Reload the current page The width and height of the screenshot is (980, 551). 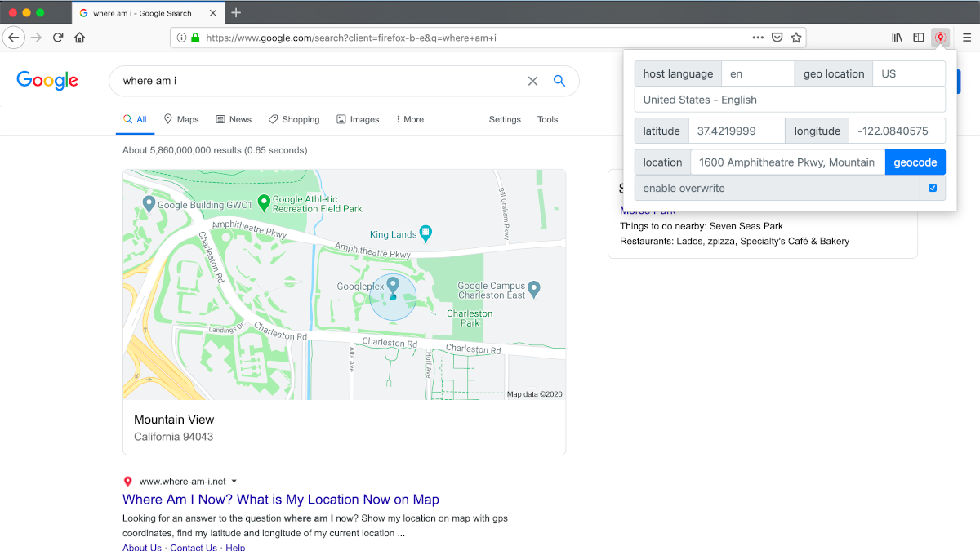click(58, 38)
